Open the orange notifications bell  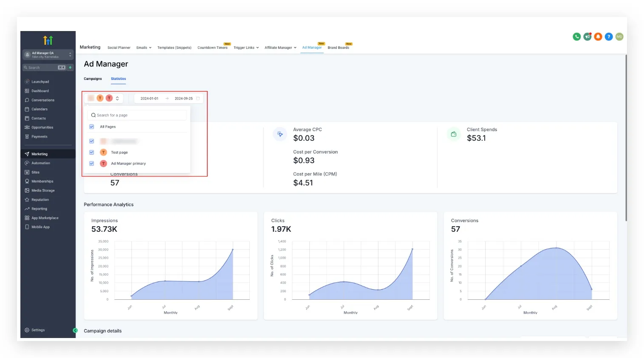[x=598, y=37]
